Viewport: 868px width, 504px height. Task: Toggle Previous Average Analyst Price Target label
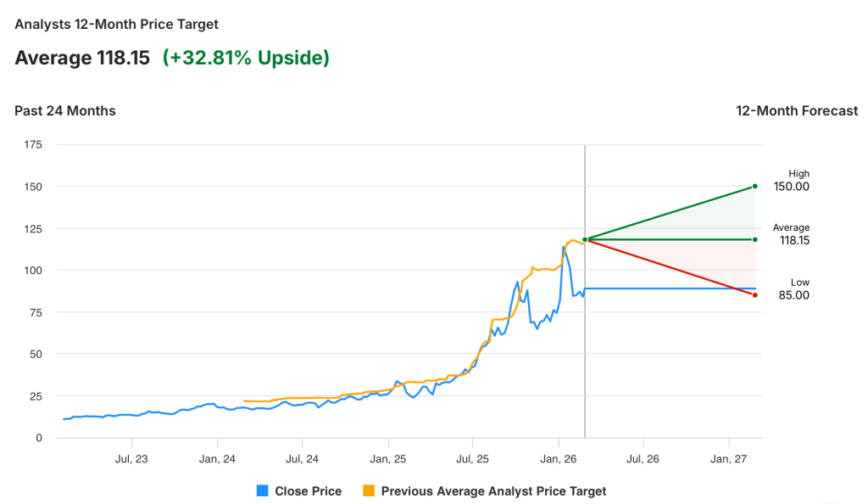point(493,490)
